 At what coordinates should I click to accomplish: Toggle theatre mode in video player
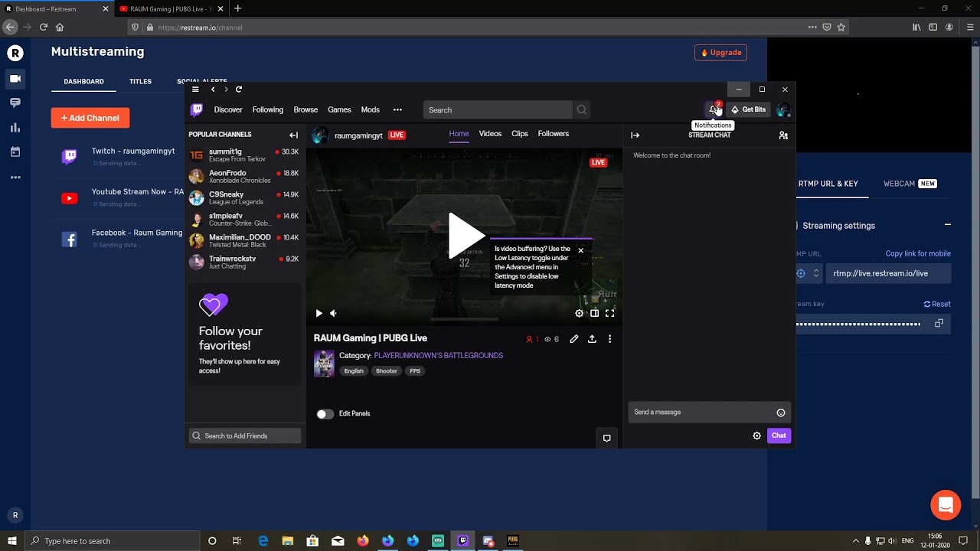click(595, 313)
